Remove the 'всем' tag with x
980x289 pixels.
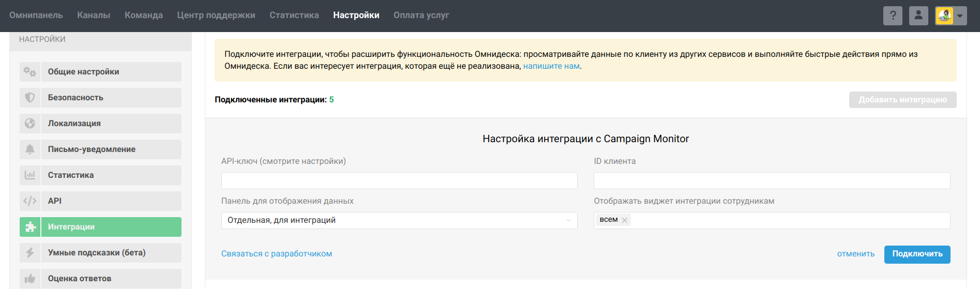(x=625, y=220)
